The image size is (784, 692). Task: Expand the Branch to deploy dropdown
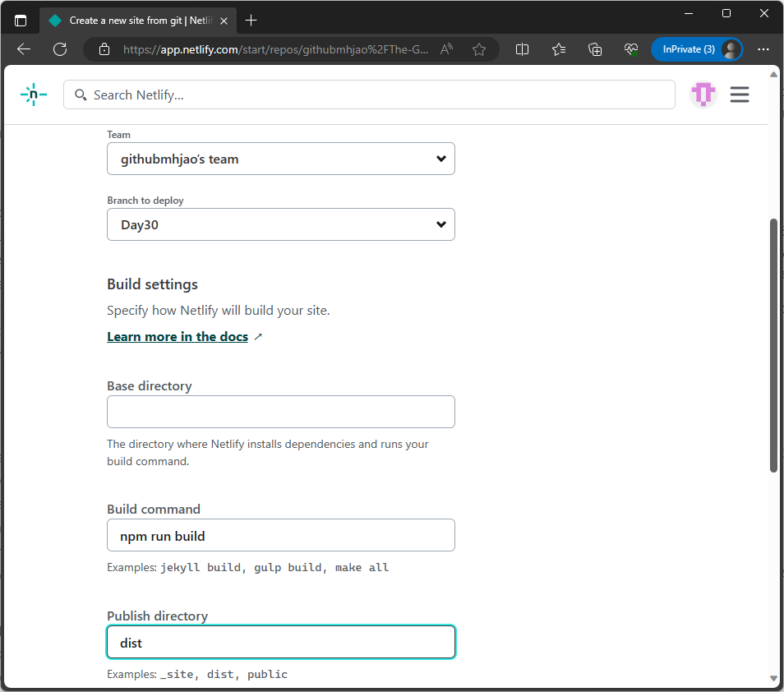(280, 224)
